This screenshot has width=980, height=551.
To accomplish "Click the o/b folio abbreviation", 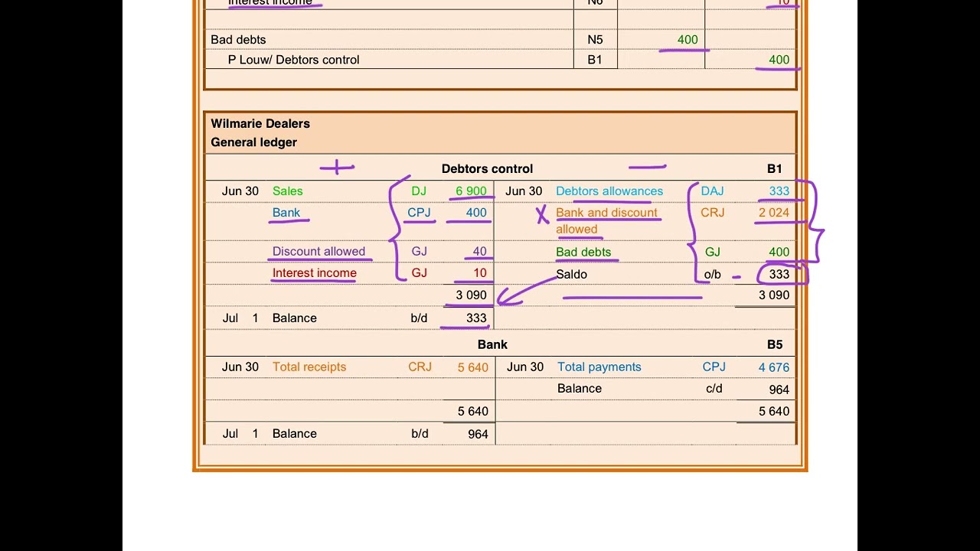I will 712,274.
